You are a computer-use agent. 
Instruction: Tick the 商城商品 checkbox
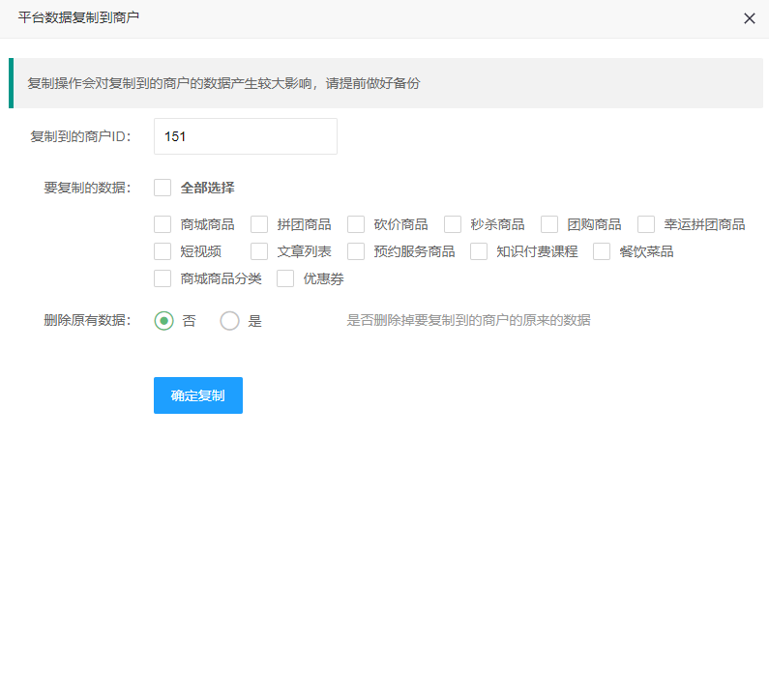pyautogui.click(x=163, y=224)
